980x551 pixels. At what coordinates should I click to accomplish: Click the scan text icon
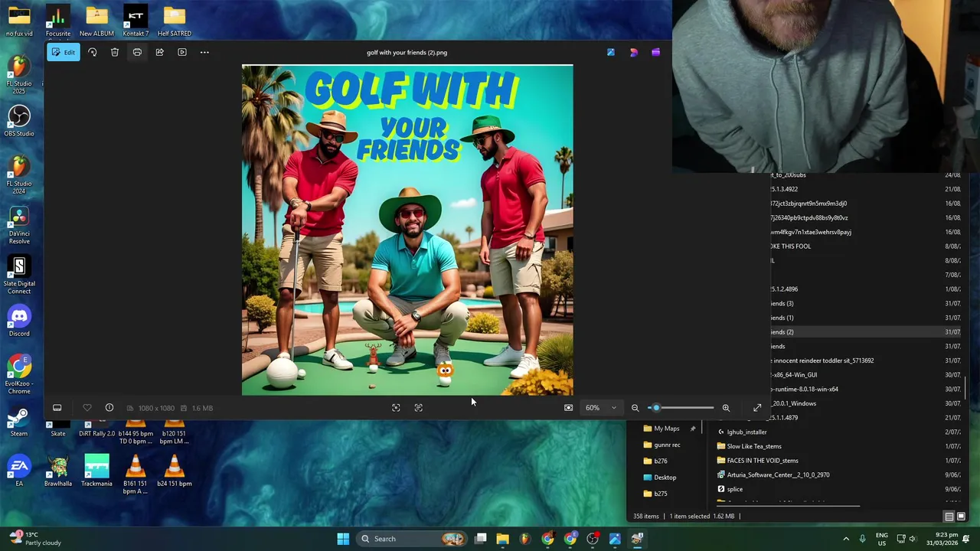point(418,408)
